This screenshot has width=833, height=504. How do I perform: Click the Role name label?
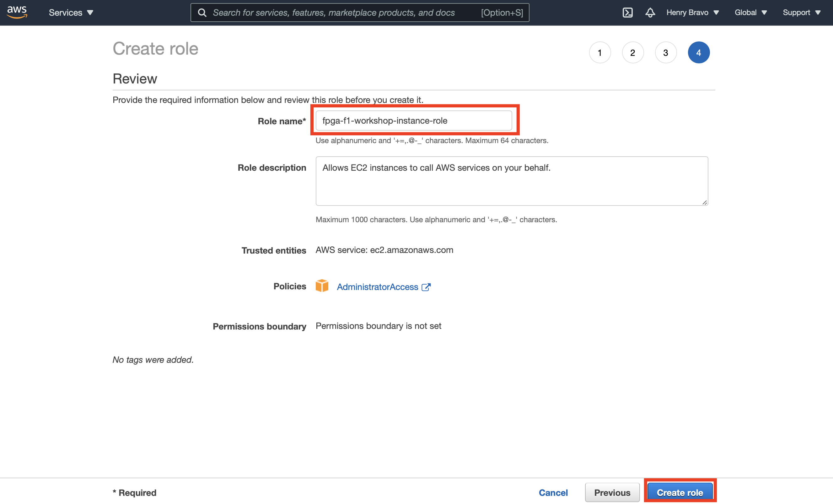click(x=282, y=121)
